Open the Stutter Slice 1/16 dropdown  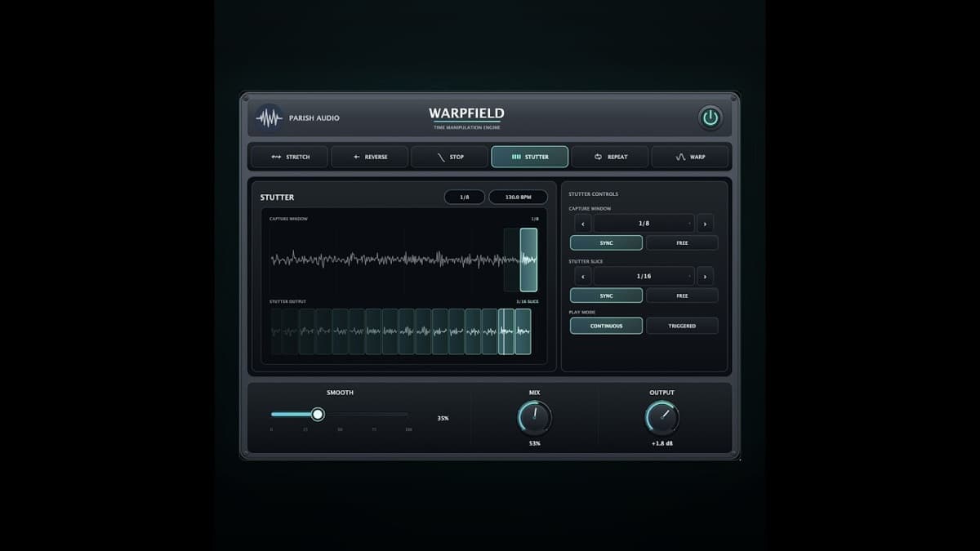point(644,276)
